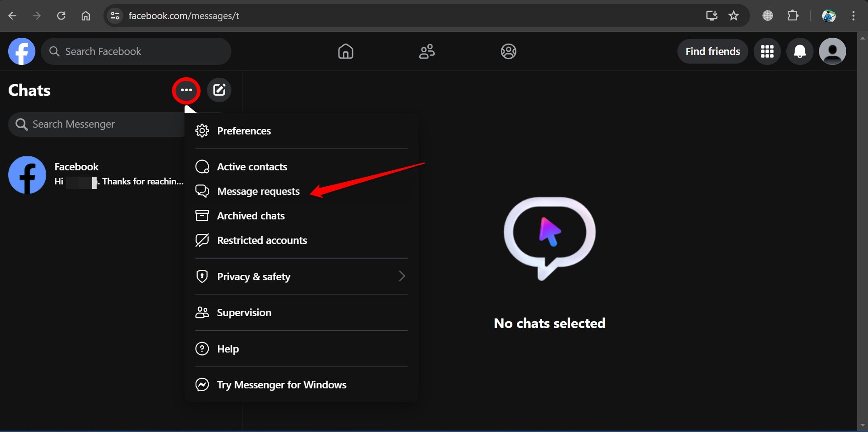Click the Facebook logo icon
This screenshot has height=432, width=868.
22,51
